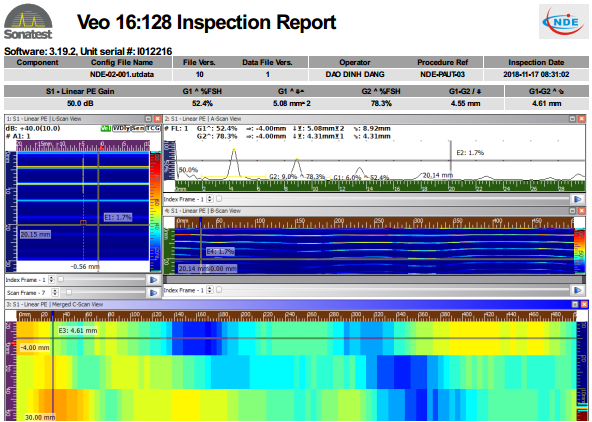The image size is (592, 422).
Task: Click the Sonatest logo
Action: click(28, 22)
